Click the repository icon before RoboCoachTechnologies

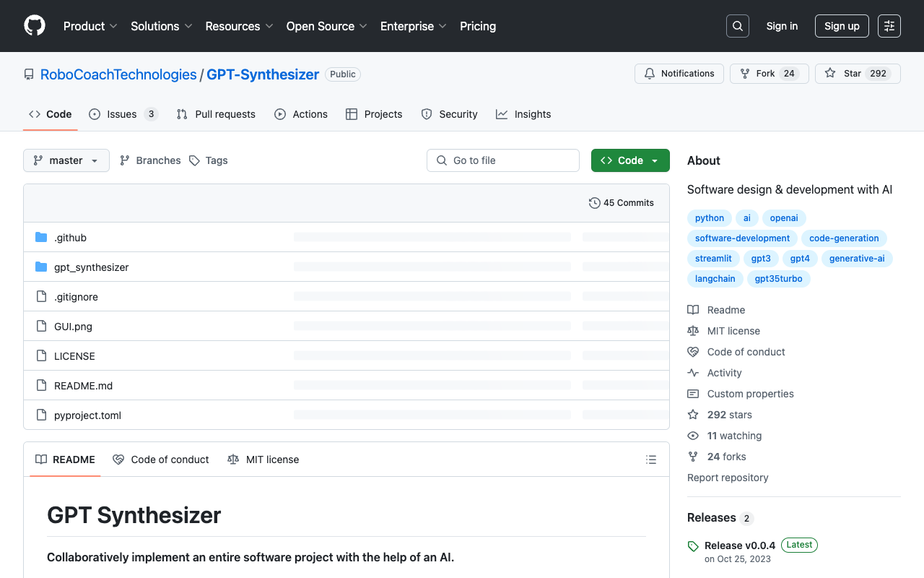point(29,74)
